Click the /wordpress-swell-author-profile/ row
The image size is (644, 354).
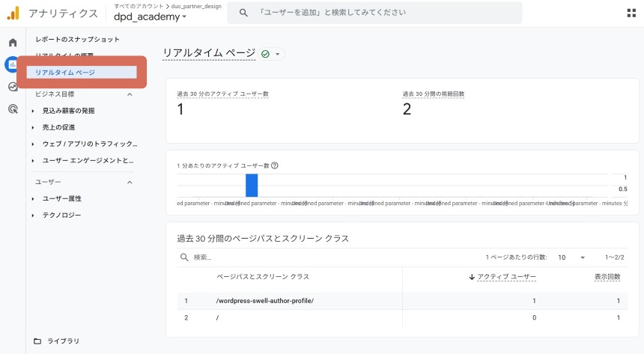(x=264, y=301)
